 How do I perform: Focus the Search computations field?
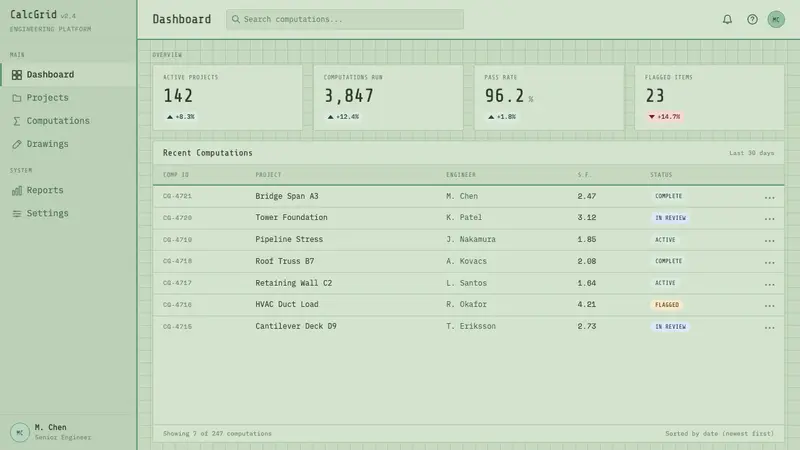point(345,19)
